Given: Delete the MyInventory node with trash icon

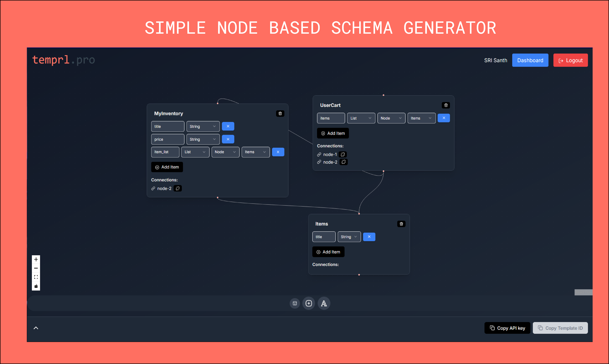Looking at the screenshot, I should pos(280,114).
